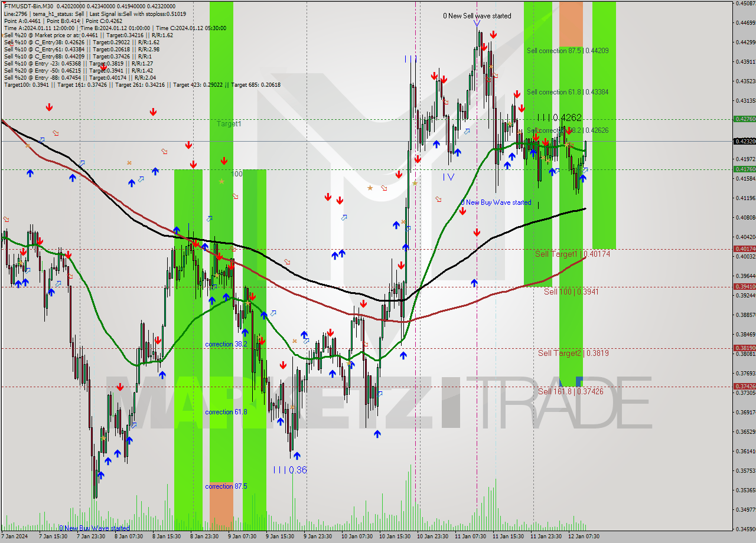The height and width of the screenshot is (543, 756).
Task: Click the 0.34590 price axis value
Action: pos(745,529)
